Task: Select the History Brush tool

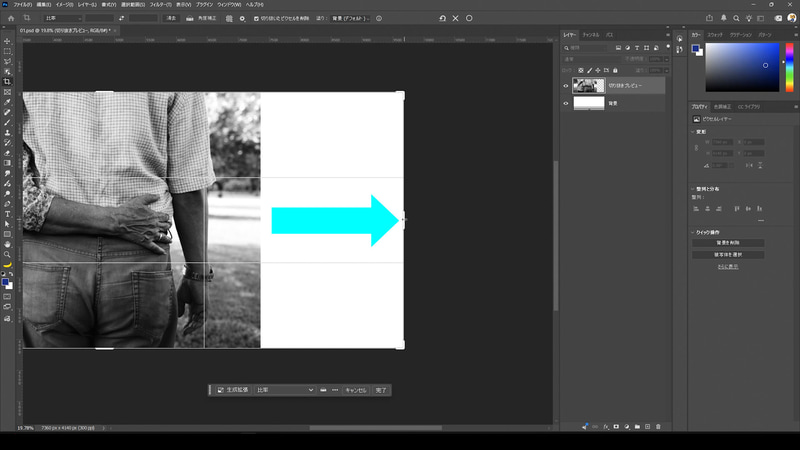Action: (7, 143)
